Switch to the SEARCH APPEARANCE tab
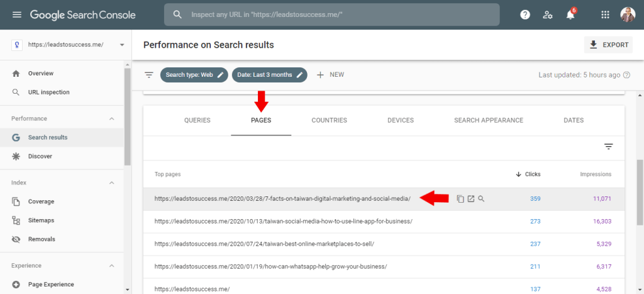The width and height of the screenshot is (644, 294). tap(488, 120)
